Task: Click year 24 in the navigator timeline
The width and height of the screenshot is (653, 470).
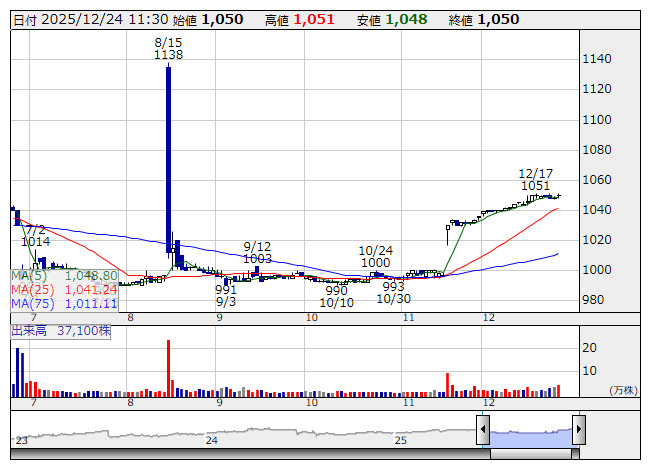Action: click(211, 440)
